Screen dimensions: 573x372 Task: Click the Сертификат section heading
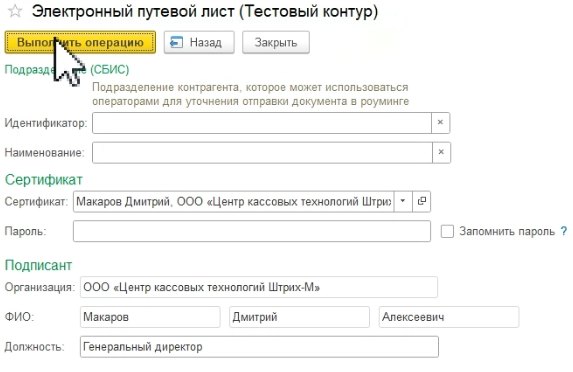(44, 180)
